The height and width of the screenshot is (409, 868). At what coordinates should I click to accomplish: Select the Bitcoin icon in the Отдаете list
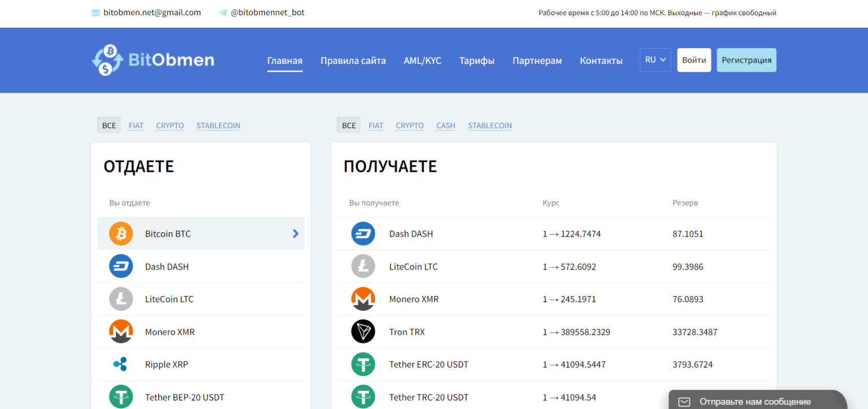[x=121, y=234]
